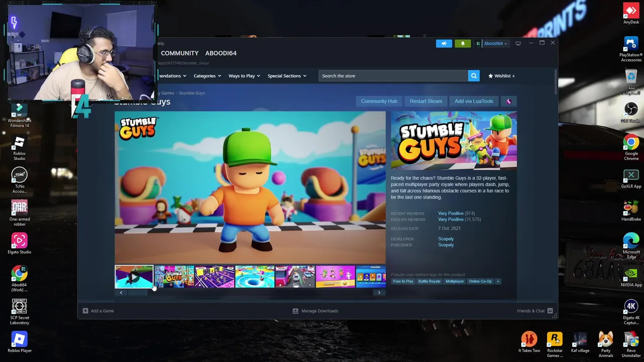Open Rockstar Games Launcher desktop icon
The height and width of the screenshot is (362, 644).
[x=555, y=345]
